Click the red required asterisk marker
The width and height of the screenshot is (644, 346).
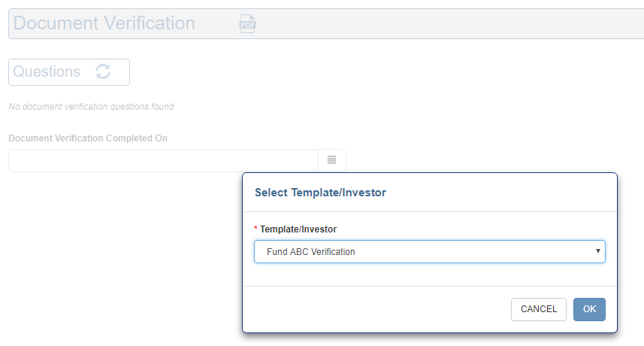click(256, 229)
